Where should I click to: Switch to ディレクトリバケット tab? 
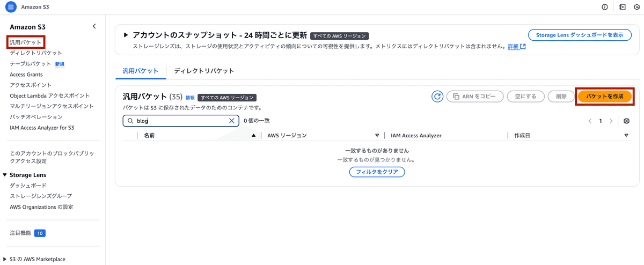coord(204,71)
